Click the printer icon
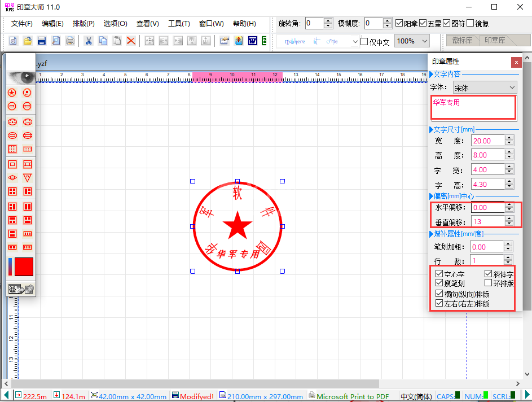 tap(70, 41)
